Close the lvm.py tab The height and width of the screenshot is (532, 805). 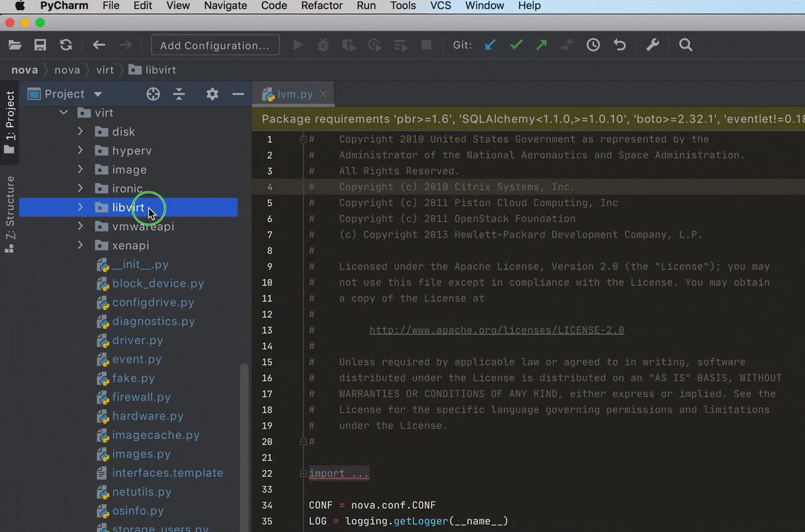click(323, 94)
